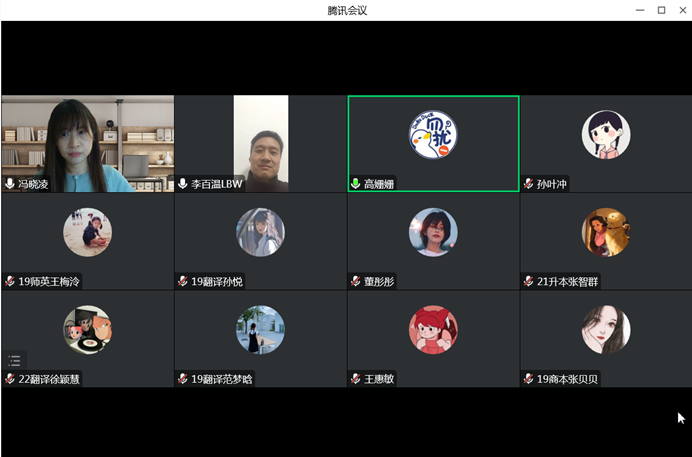Click the muted mic icon for 19师英王梅泠

[x=10, y=282]
